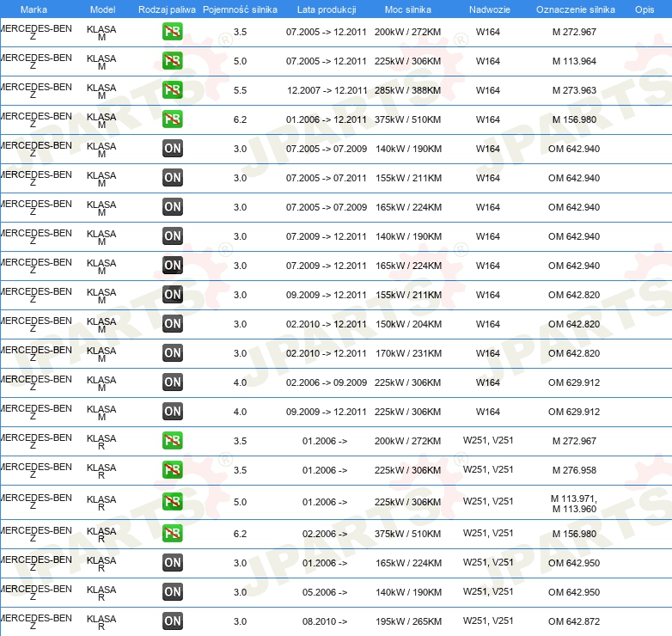The image size is (672, 636).
Task: Click the W251, V251 body cell for M 156.980
Action: pyautogui.click(x=488, y=533)
